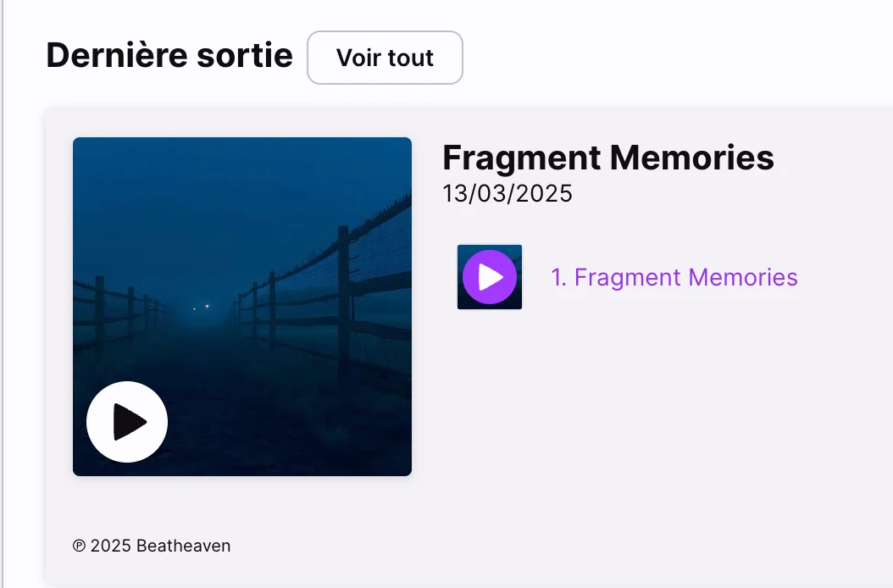Play track 1 with purple play icon
893x588 pixels.
[x=490, y=277]
